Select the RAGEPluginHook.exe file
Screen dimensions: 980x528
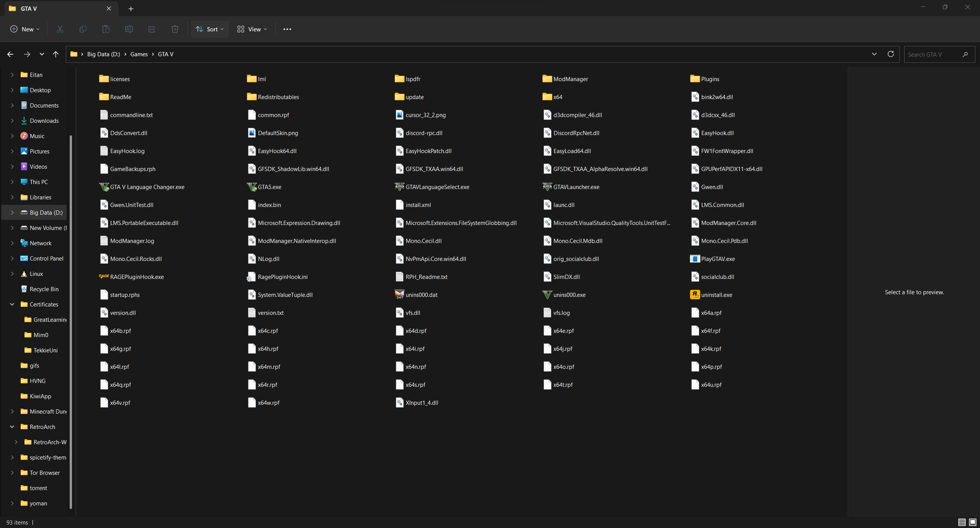coord(137,277)
